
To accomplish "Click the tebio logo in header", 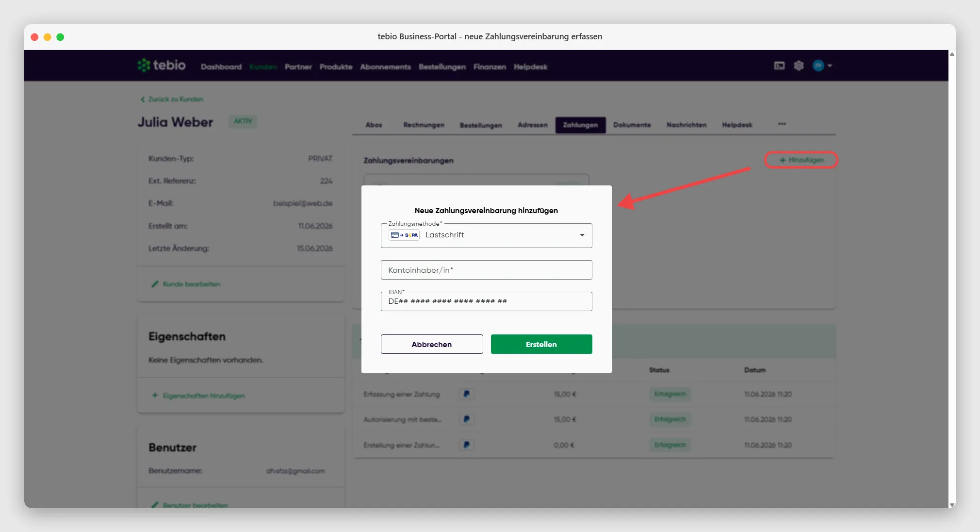I will (162, 65).
